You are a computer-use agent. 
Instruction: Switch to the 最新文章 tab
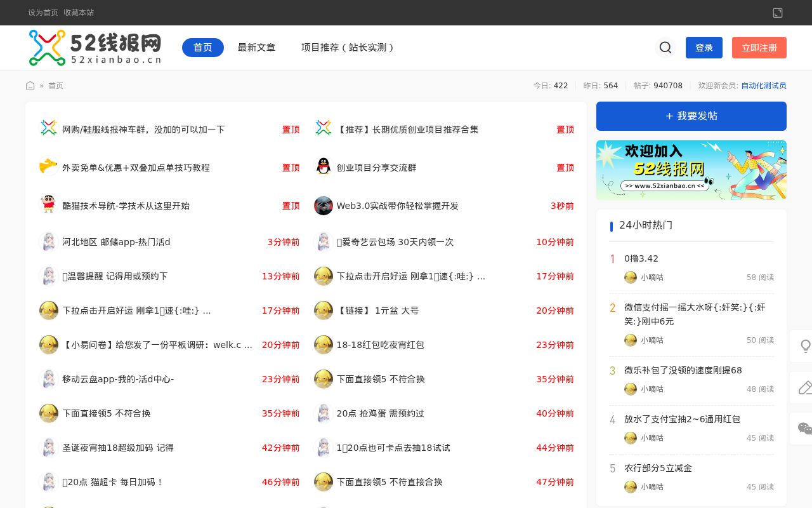point(256,47)
